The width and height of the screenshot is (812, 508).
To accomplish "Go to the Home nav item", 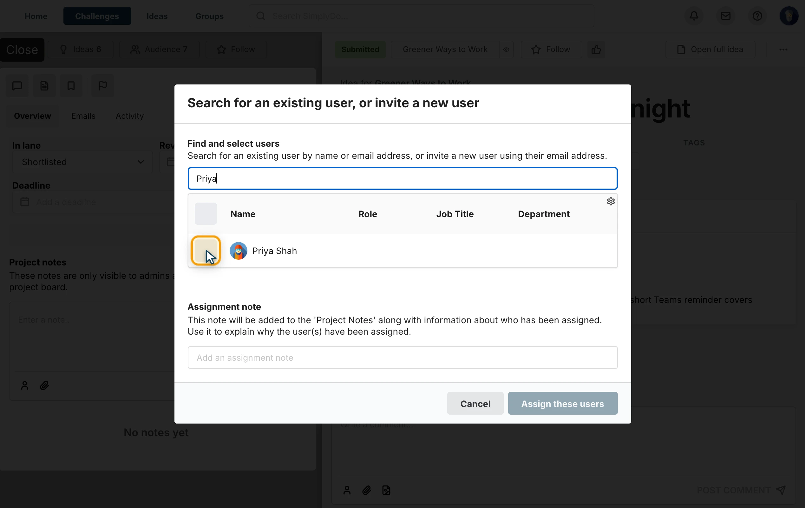I will coord(36,16).
